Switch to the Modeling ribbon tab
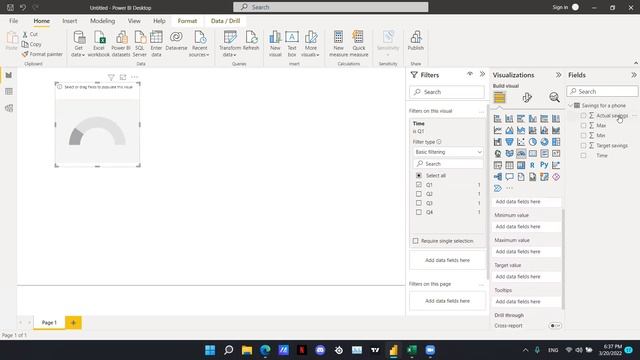 (102, 21)
